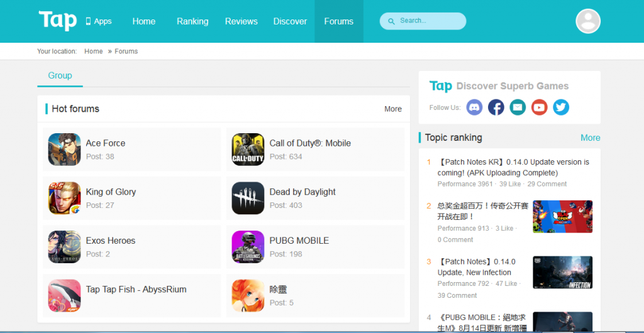Click the King of Glory game icon

coord(65,198)
